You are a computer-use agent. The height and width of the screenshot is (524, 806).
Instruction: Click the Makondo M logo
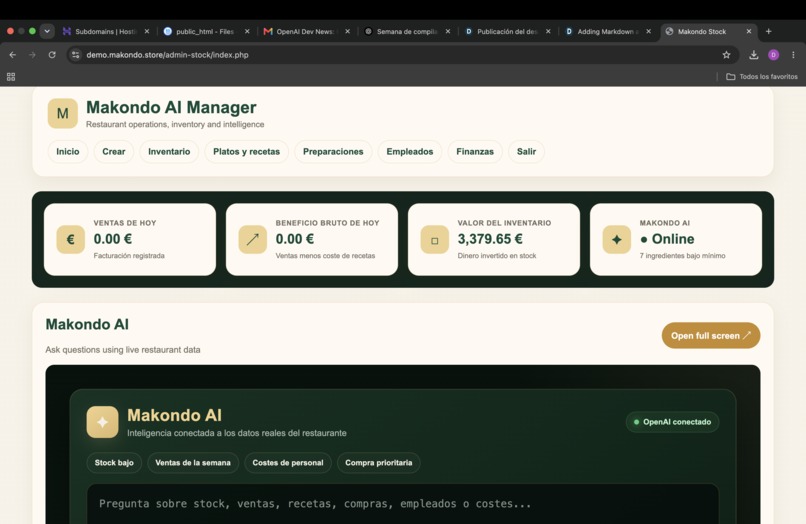coord(63,113)
